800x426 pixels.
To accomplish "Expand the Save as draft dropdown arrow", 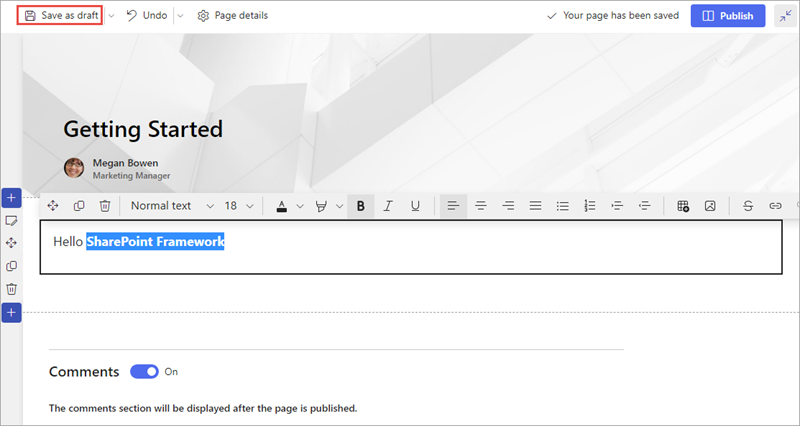I will 111,16.
